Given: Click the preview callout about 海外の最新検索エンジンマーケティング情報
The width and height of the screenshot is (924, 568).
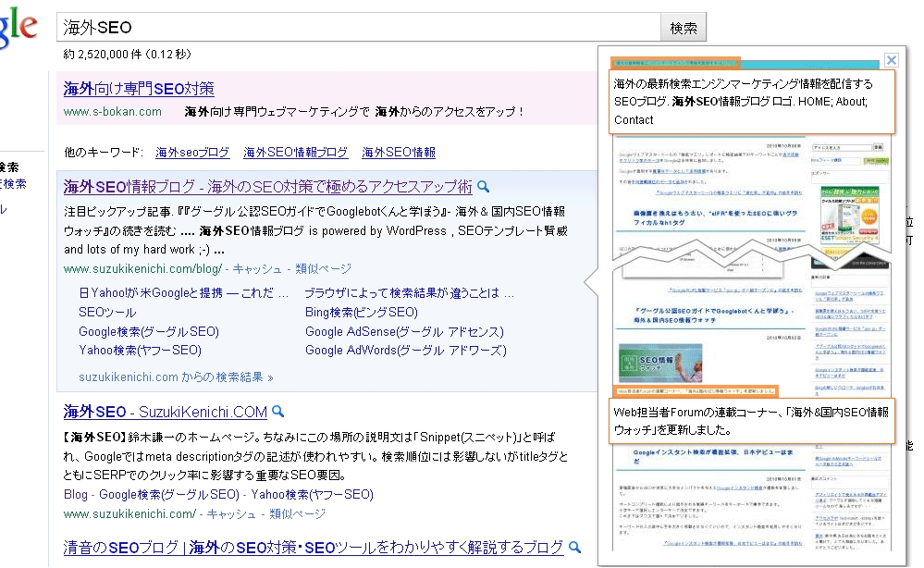Looking at the screenshot, I should point(752,102).
